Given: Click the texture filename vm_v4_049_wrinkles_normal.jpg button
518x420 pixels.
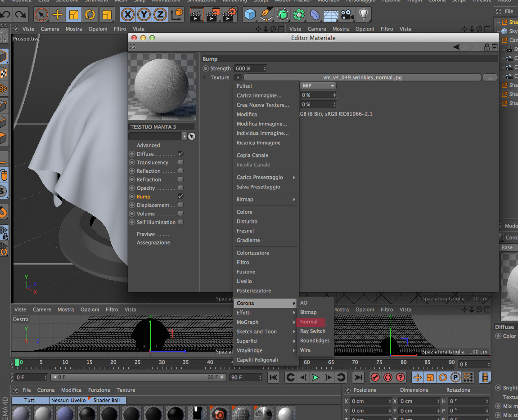Looking at the screenshot, I should click(x=362, y=77).
